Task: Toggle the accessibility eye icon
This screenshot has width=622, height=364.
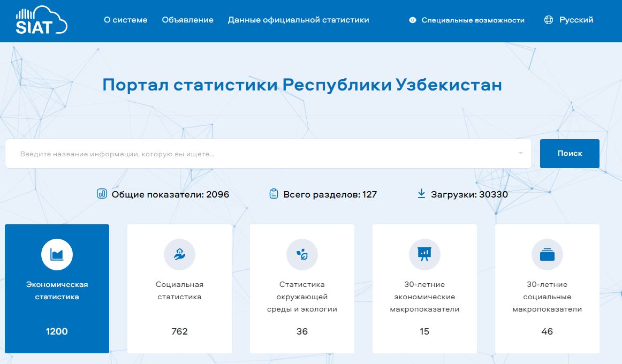Action: [x=412, y=20]
